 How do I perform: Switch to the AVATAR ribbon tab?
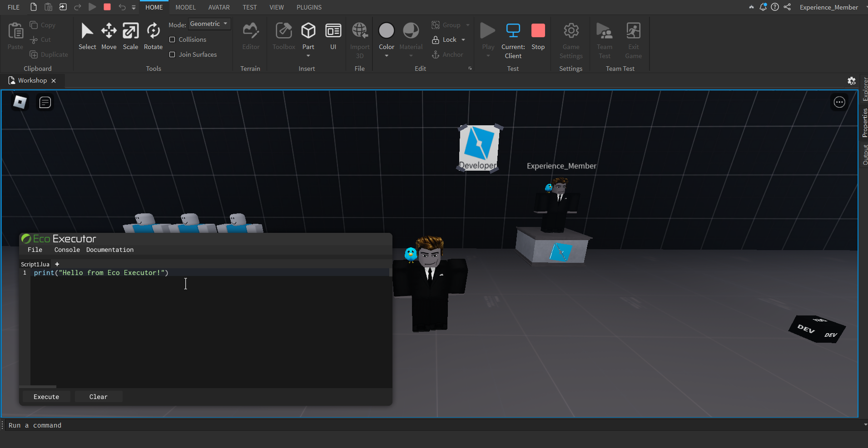point(219,7)
